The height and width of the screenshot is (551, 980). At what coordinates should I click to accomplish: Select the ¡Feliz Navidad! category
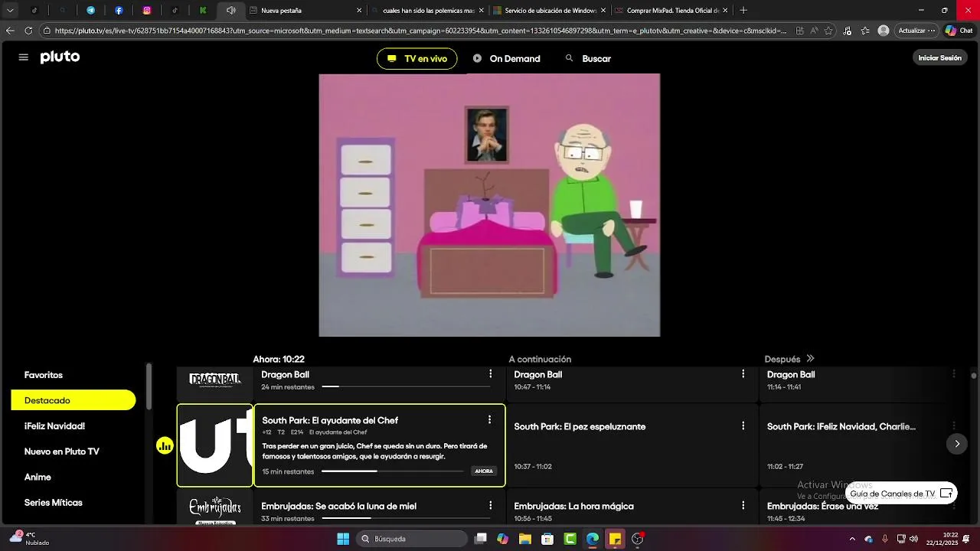point(54,426)
